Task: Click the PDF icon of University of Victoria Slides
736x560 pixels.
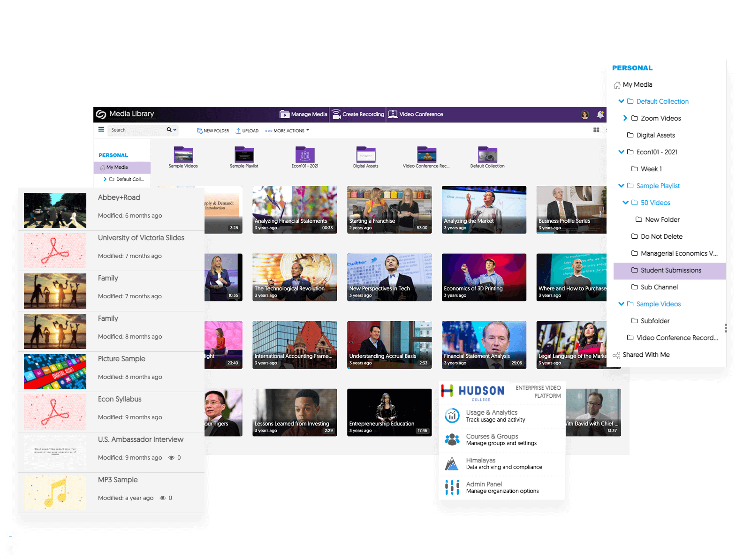Action: (x=55, y=250)
